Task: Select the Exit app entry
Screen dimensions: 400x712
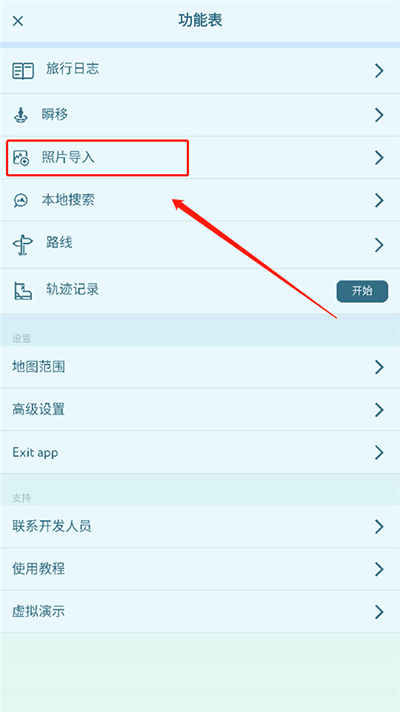Action: coord(200,452)
